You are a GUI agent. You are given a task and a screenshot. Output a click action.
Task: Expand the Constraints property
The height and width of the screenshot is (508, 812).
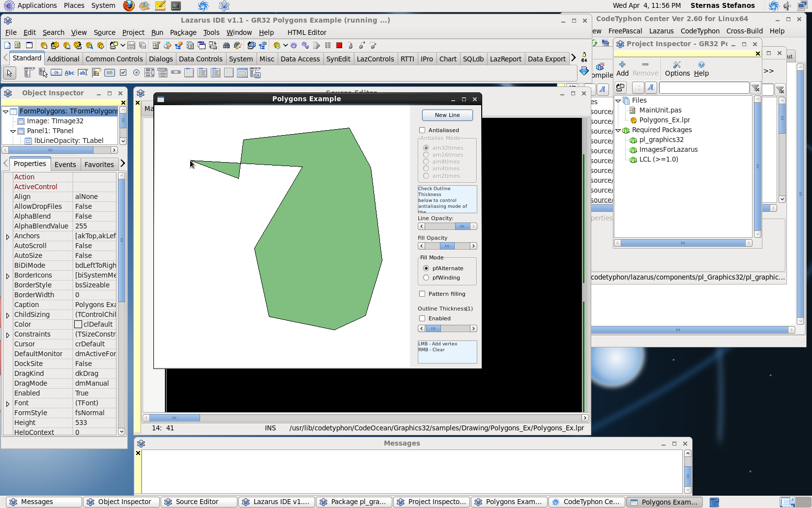(x=8, y=335)
